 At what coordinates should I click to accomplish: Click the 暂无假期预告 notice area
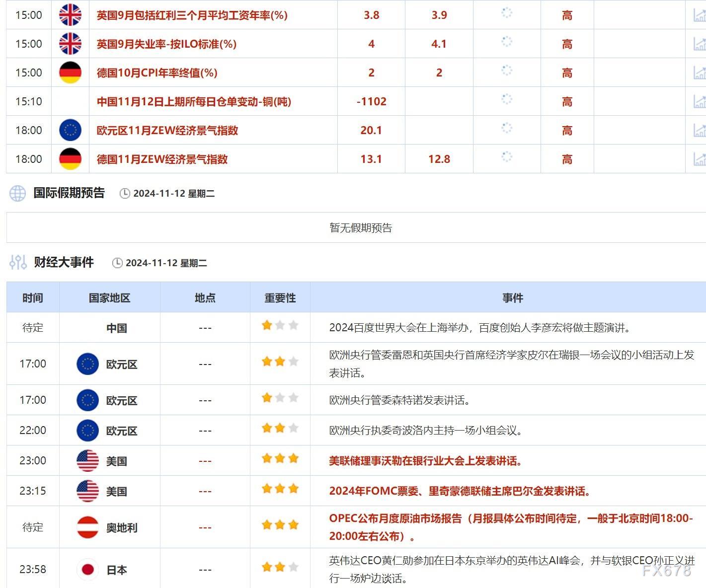361,228
